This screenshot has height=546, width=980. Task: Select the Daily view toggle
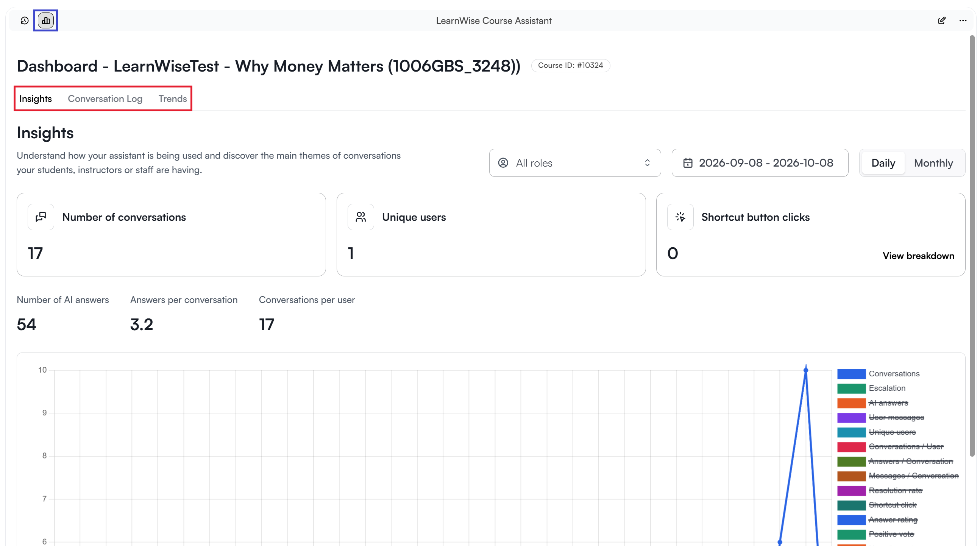click(x=883, y=163)
